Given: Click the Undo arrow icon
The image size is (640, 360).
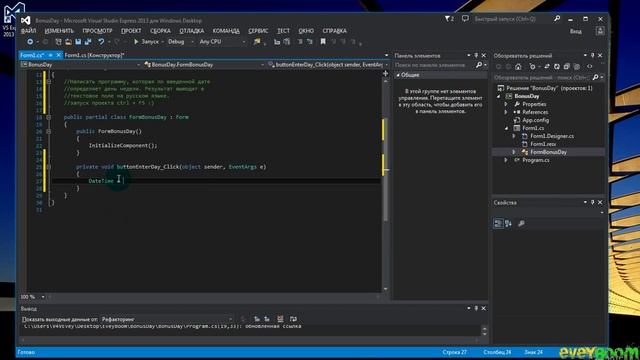Looking at the screenshot, I should [x=101, y=42].
